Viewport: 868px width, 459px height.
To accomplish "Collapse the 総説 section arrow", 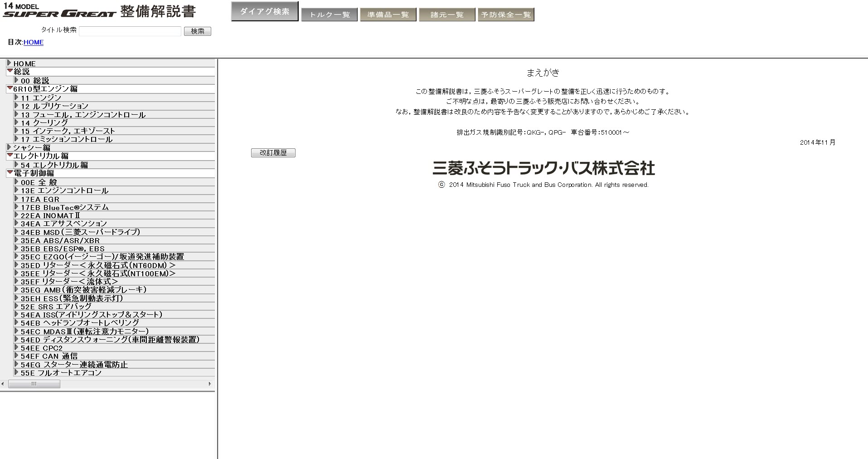I will click(10, 71).
